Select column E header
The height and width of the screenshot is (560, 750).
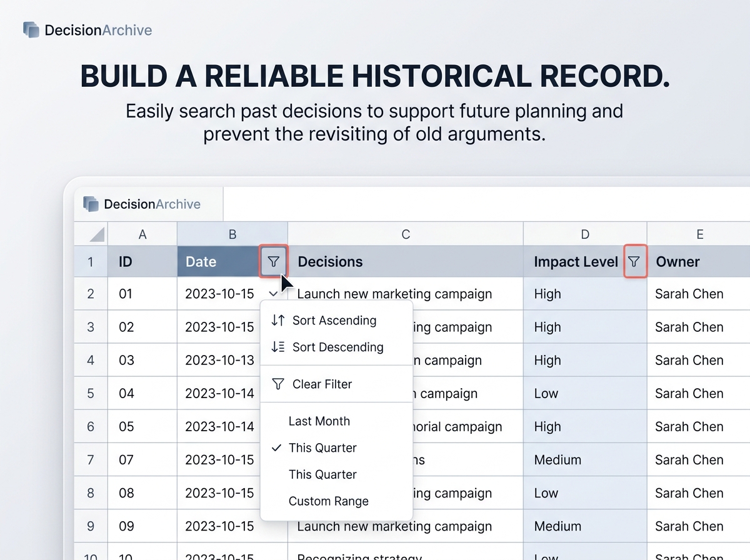point(699,234)
